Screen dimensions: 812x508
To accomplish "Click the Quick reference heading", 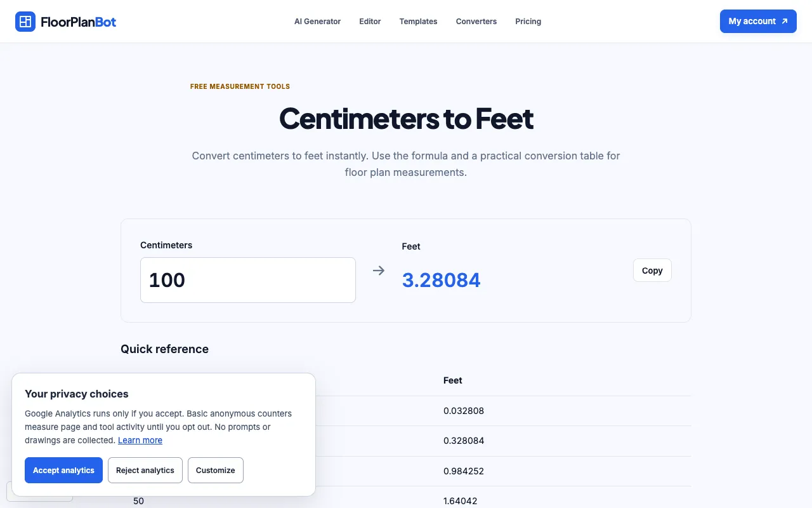I will click(x=164, y=349).
